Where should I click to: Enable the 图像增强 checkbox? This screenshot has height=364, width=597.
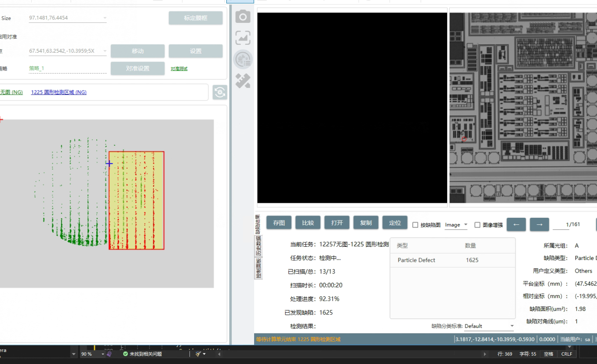pos(477,225)
